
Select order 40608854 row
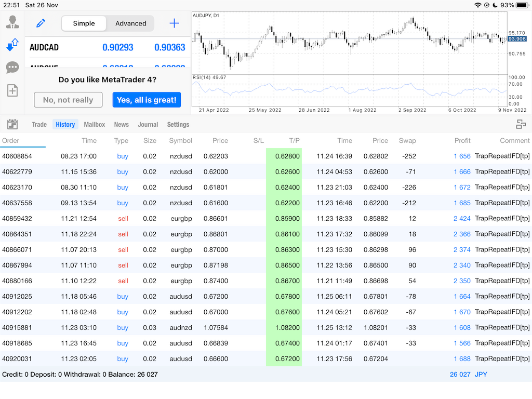(x=266, y=156)
